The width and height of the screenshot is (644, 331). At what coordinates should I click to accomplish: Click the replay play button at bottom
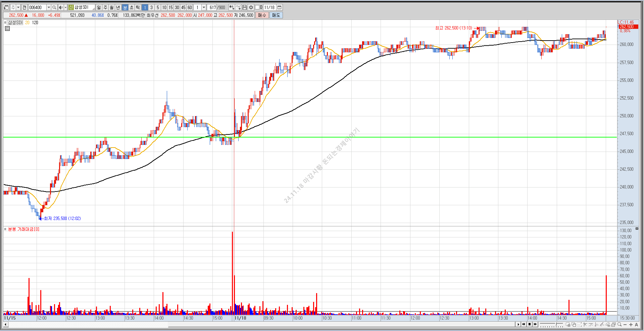pyautogui.click(x=518, y=324)
